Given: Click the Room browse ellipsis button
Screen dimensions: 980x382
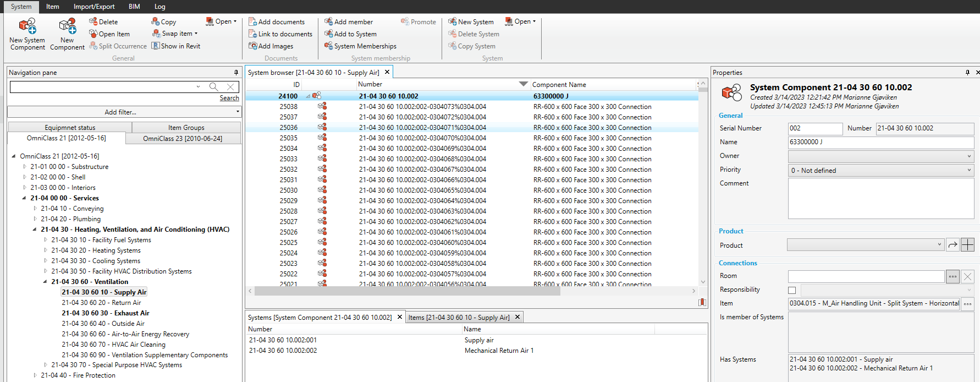Looking at the screenshot, I should 953,276.
